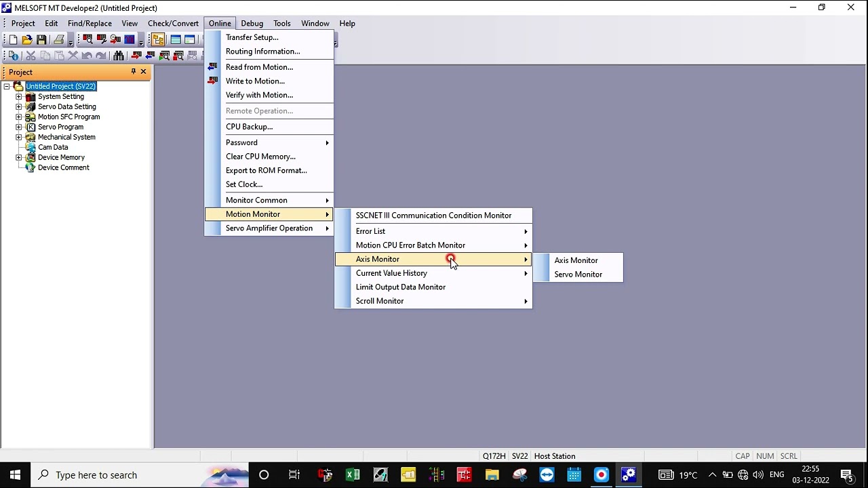The image size is (868, 488).
Task: Click the Save floppy disk icon
Action: click(x=41, y=39)
